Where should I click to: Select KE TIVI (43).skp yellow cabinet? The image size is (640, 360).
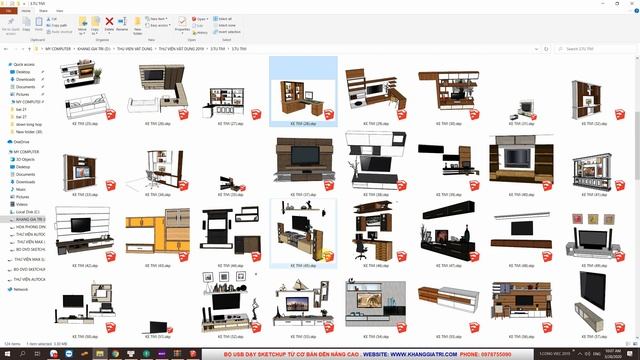(158, 233)
